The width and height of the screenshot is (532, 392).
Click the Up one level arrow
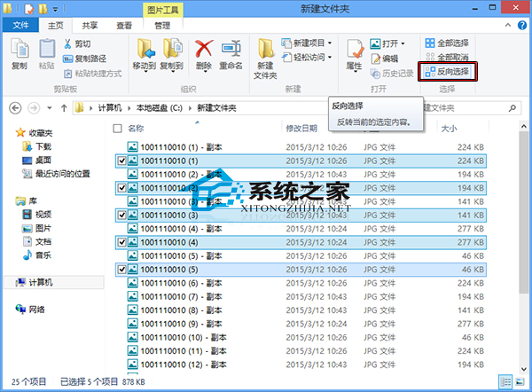[x=64, y=108]
